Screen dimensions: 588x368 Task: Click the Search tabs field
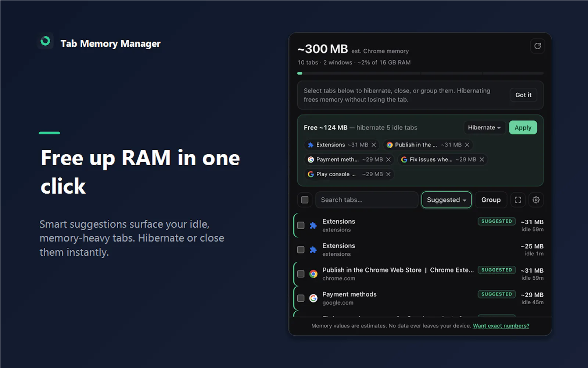coord(367,200)
